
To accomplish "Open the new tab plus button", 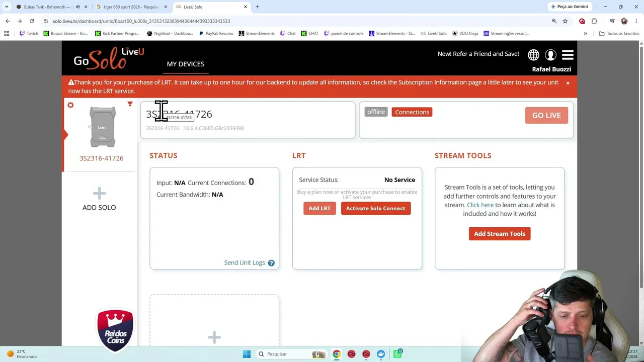I will 257,7.
